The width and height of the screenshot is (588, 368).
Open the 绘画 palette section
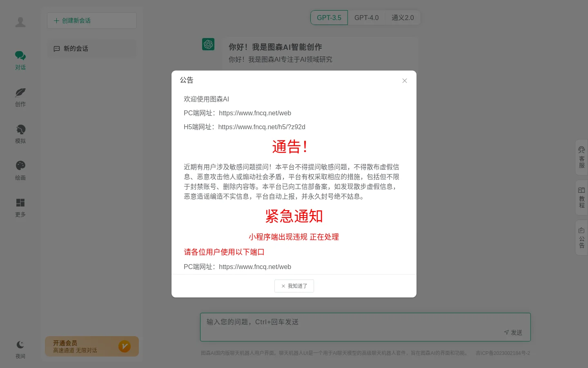tap(20, 171)
